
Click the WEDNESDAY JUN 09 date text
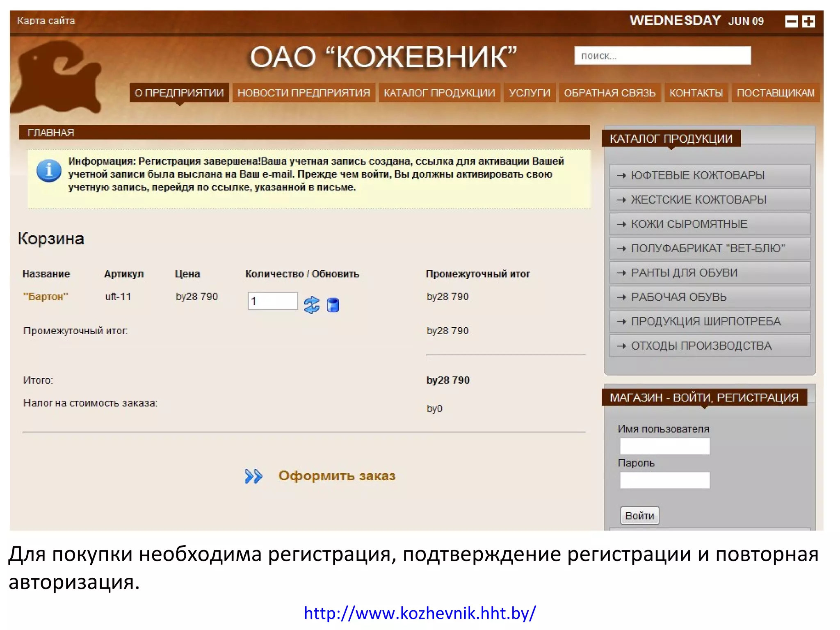[697, 21]
